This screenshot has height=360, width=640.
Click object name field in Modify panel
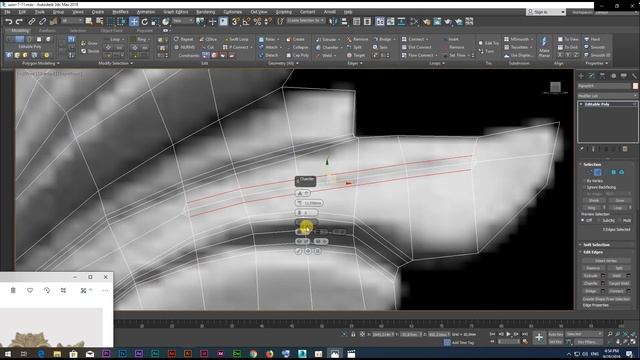click(604, 86)
